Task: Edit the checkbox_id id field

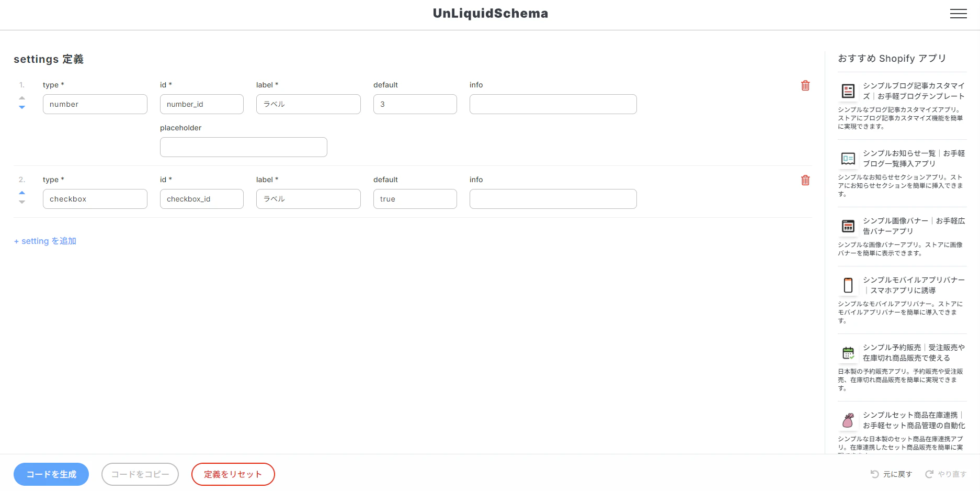Action: click(x=202, y=199)
